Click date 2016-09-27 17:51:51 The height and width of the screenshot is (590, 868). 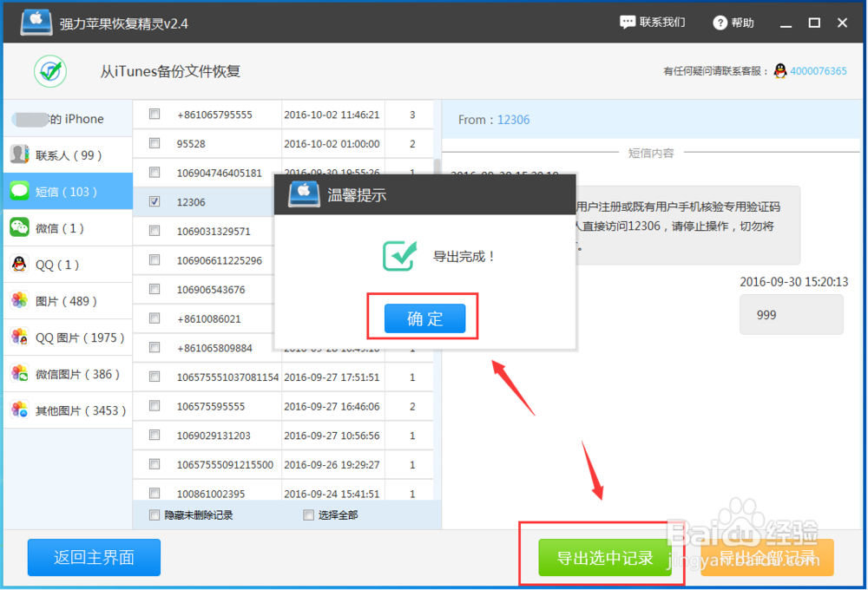click(x=332, y=377)
